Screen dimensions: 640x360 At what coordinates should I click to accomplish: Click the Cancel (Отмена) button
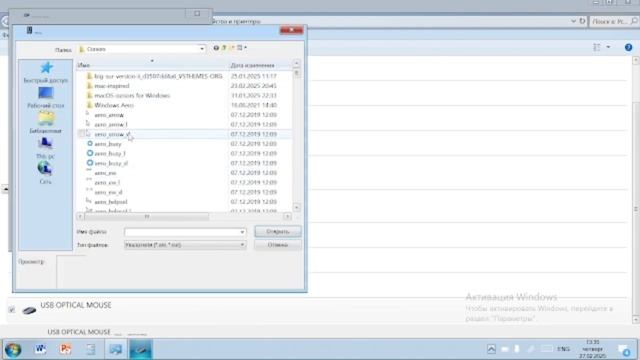pos(278,245)
